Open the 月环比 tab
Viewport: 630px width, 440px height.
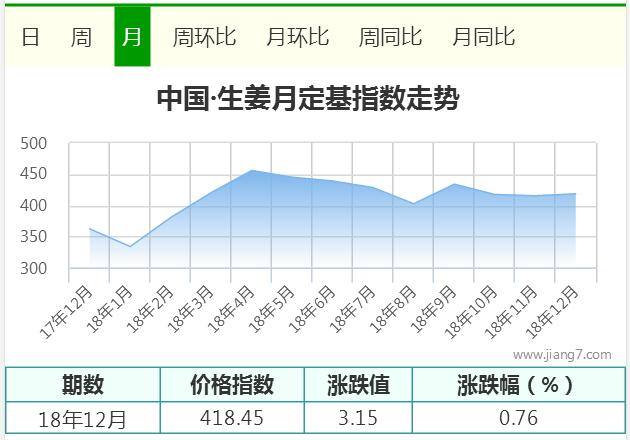pos(298,37)
